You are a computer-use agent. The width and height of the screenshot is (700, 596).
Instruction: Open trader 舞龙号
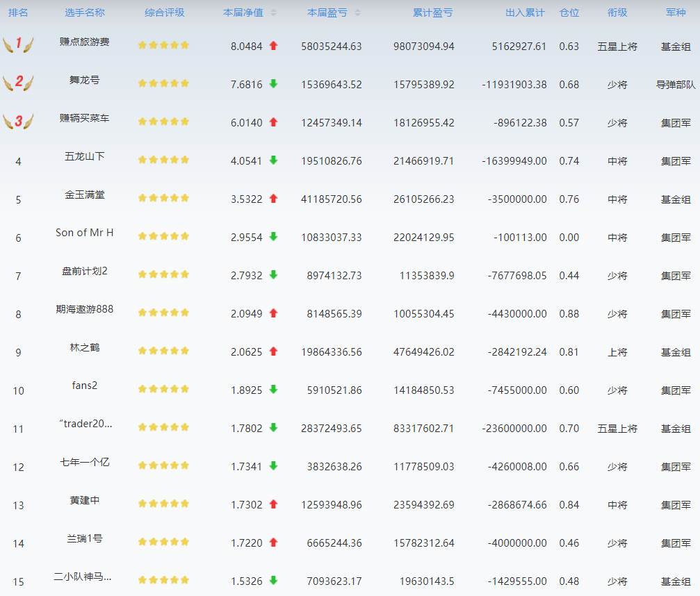coord(84,81)
